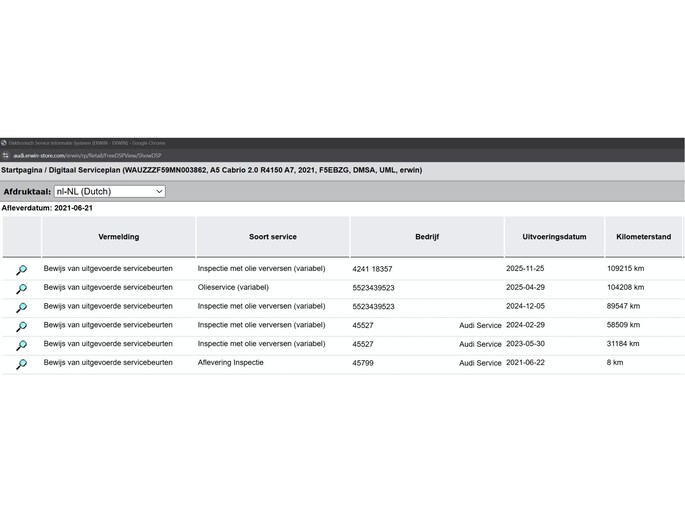Click company number 4241 18357
Screen dimensions: 685x514
[x=373, y=269]
